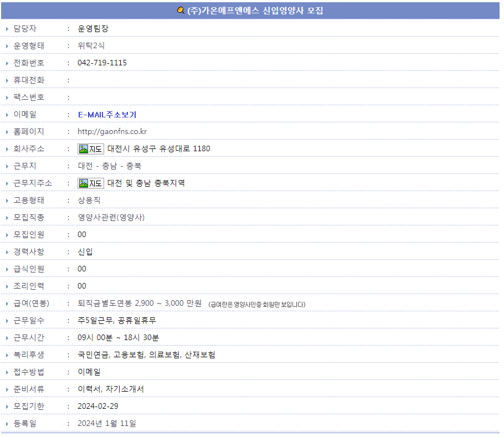The width and height of the screenshot is (504, 437).
Task: Click the deadline date 2024-02-29
Action: click(98, 406)
